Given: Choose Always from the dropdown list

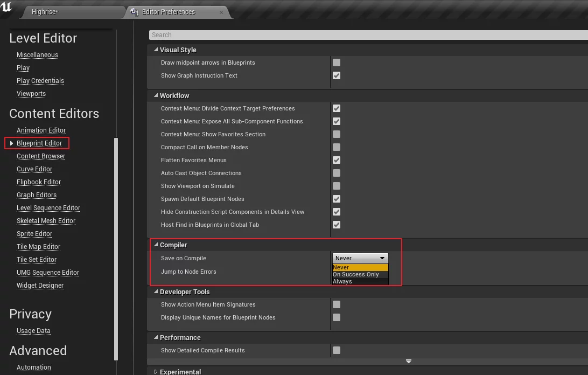Looking at the screenshot, I should [342, 281].
